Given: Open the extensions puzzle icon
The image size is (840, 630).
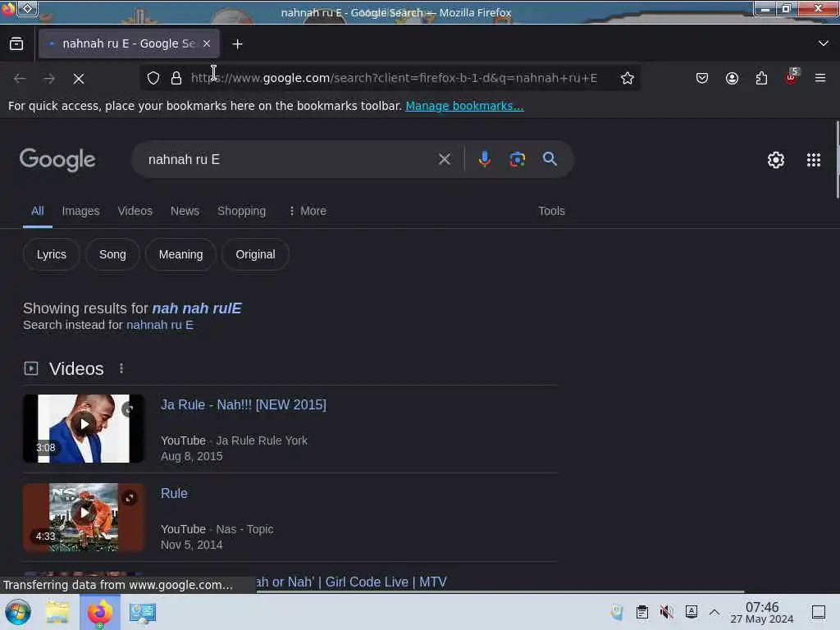Looking at the screenshot, I should pos(761,78).
